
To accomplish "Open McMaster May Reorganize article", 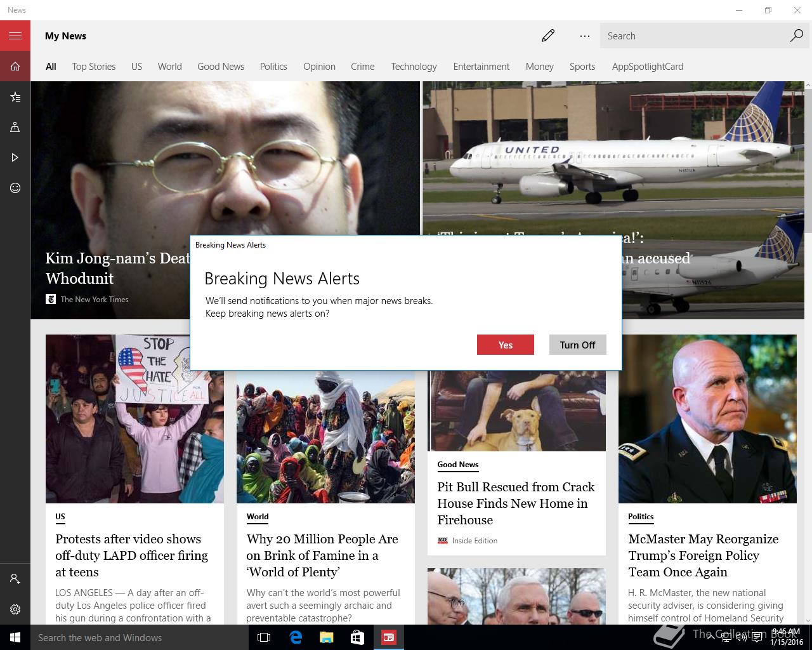I will (703, 555).
